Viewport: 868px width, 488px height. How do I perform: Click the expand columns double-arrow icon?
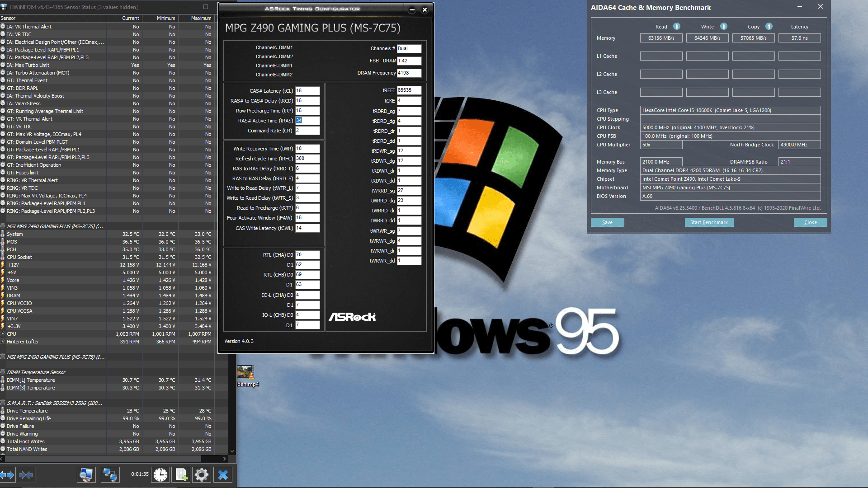pyautogui.click(x=7, y=475)
